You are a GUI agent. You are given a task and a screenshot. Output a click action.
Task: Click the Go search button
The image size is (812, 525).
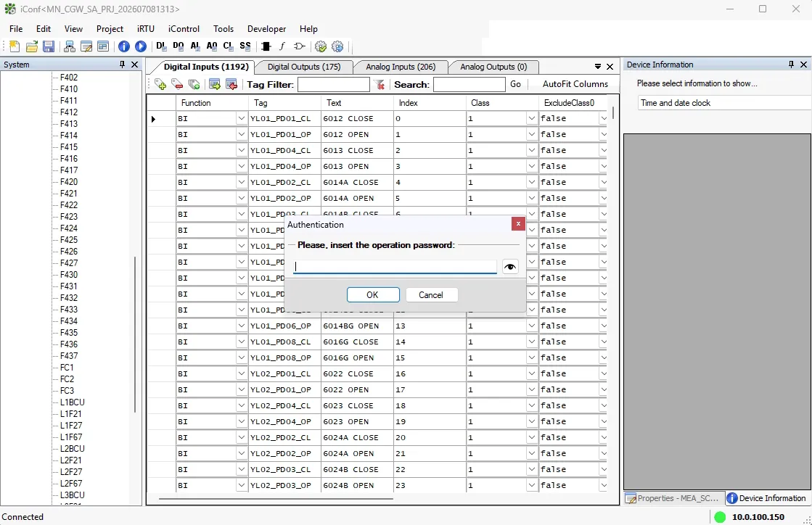click(515, 84)
